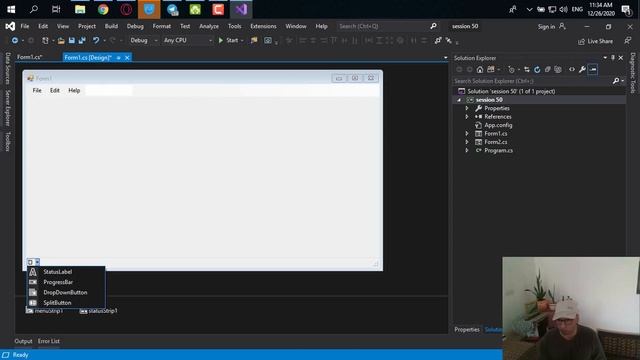Switch to the Form1.cs code tab

coord(29,58)
